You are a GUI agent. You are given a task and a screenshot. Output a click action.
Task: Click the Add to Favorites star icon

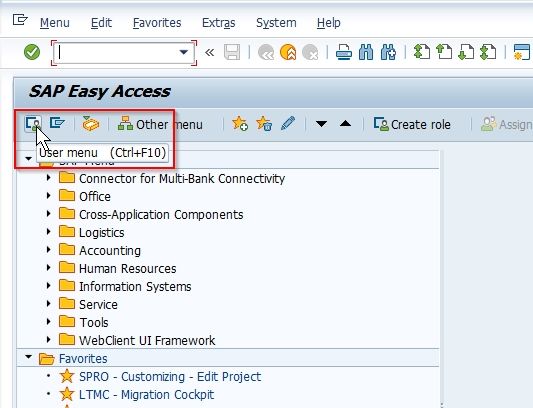coord(240,124)
